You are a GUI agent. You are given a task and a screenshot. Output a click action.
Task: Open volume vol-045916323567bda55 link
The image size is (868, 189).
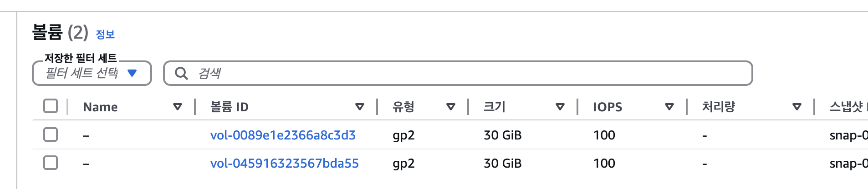(x=285, y=163)
